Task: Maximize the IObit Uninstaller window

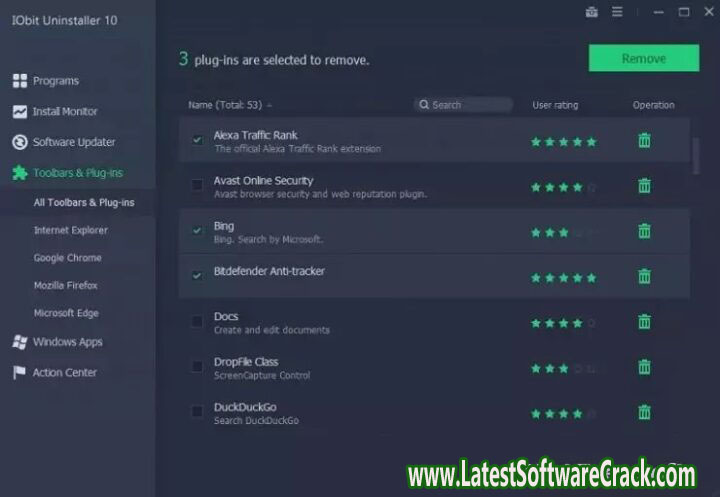Action: pos(684,12)
